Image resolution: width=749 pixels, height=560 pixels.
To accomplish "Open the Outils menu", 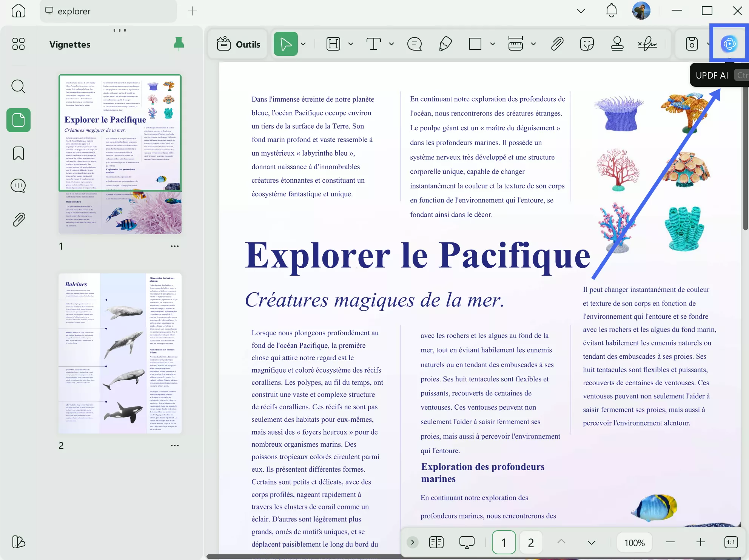I will [x=239, y=44].
